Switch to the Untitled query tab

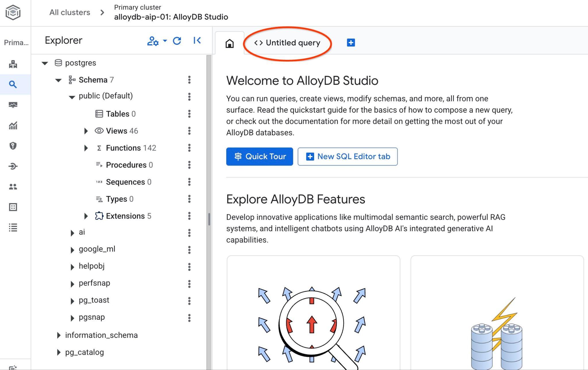tap(287, 43)
